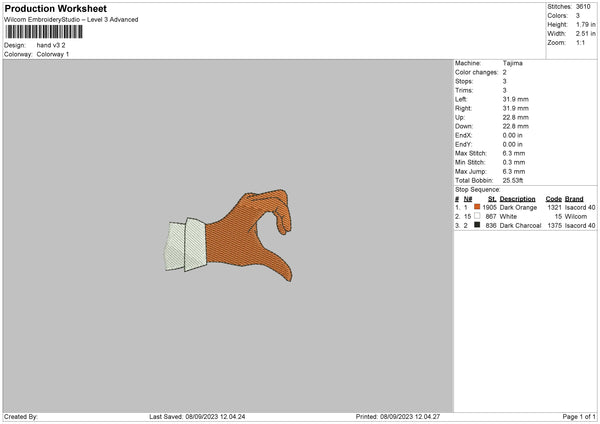Screen dimensions: 600x424
Task: Click the 'Color changes:' label
Action: (x=476, y=72)
